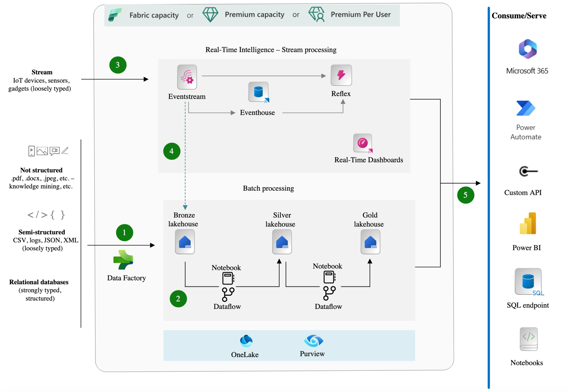Click the Purview eye icon

point(313,341)
